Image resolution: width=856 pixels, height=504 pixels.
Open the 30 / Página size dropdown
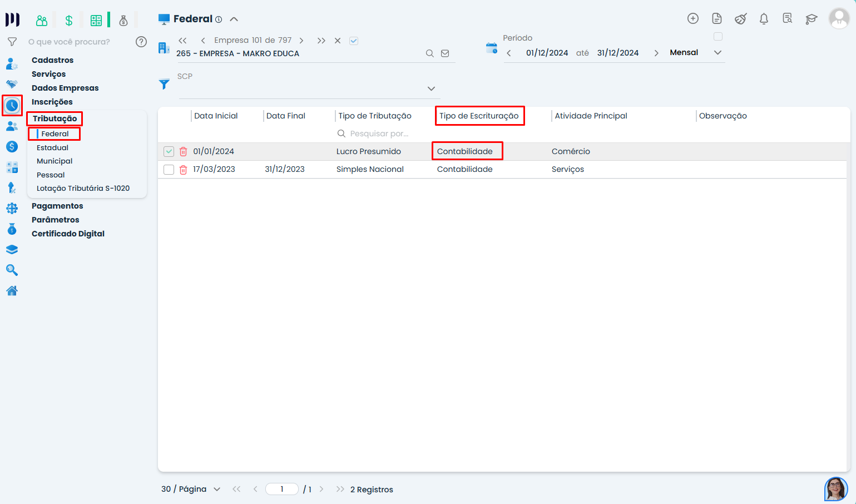(x=217, y=490)
